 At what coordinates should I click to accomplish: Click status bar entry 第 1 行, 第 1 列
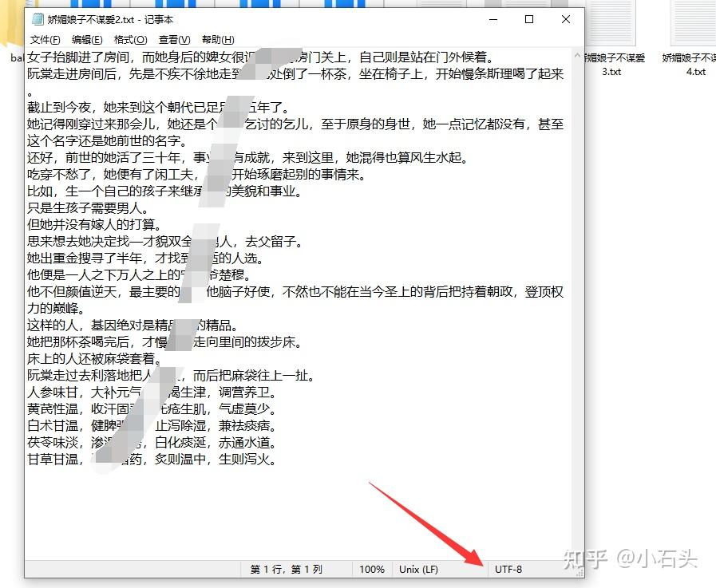pos(287,570)
